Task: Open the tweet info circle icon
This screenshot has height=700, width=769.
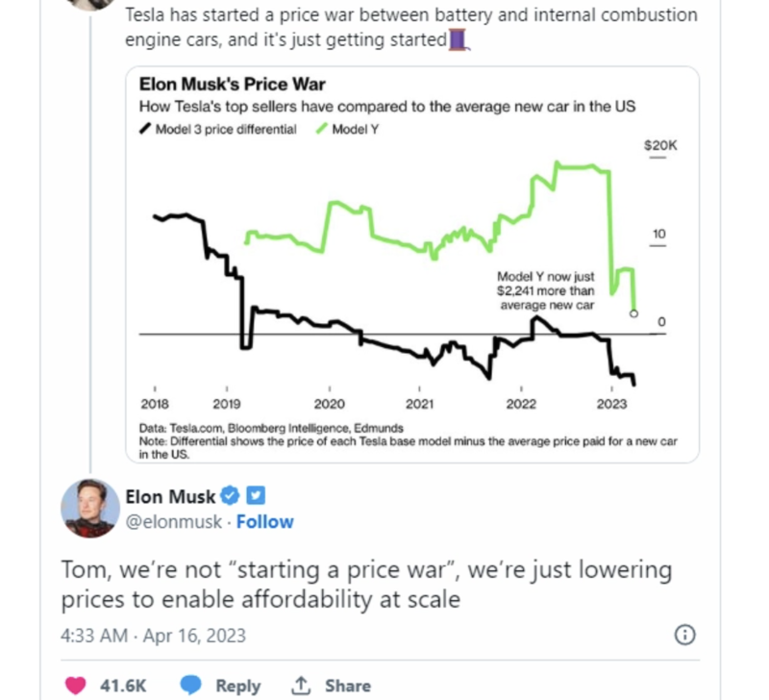Action: click(684, 635)
